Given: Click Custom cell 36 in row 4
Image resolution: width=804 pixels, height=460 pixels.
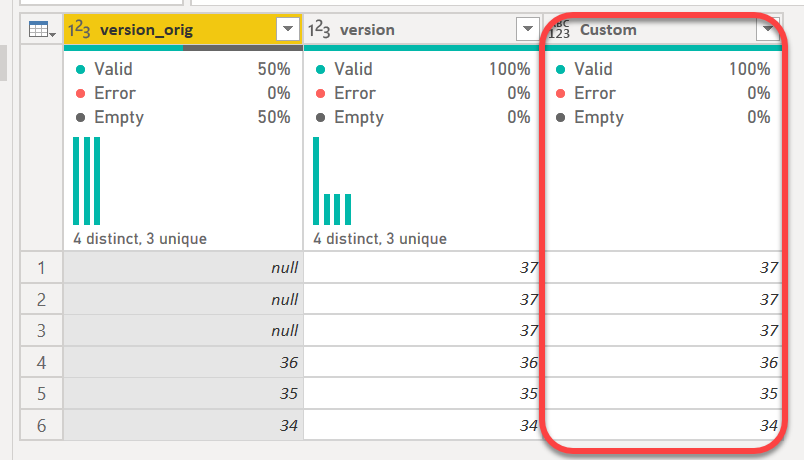Looking at the screenshot, I should 663,362.
